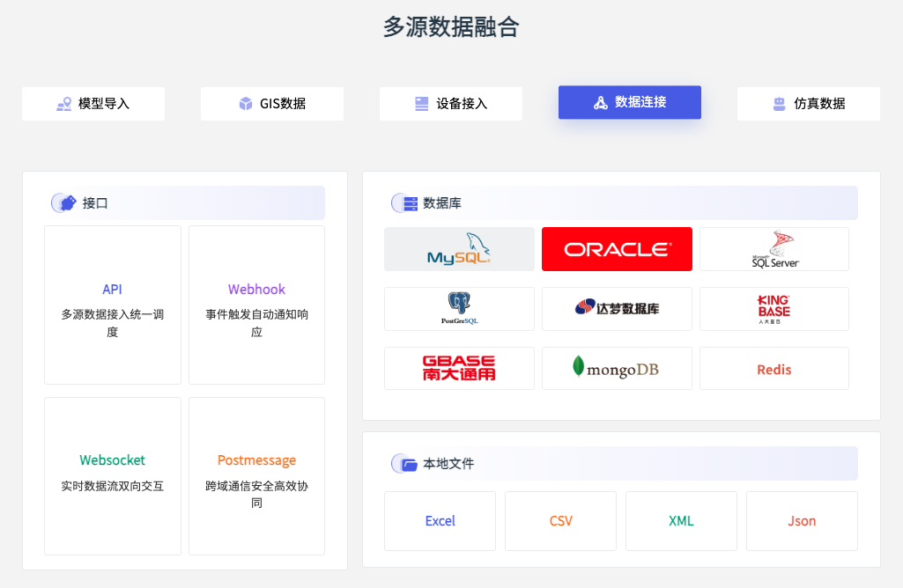Click the 接口 section tag icon
The height and width of the screenshot is (588, 903).
click(x=64, y=202)
